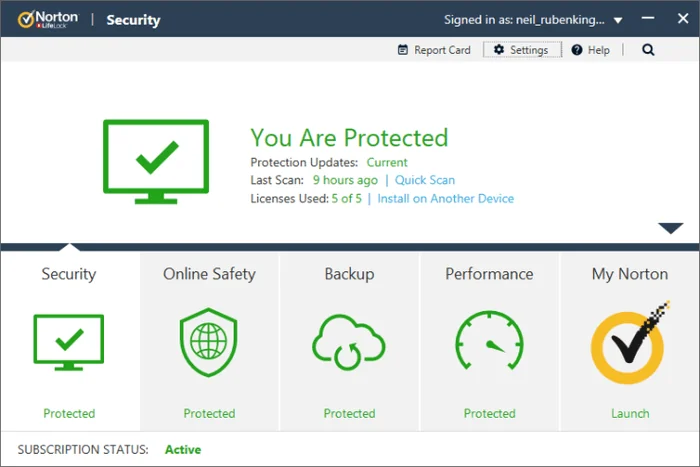The width and height of the screenshot is (700, 467).
Task: Open Settings from the toolbar
Action: [521, 50]
